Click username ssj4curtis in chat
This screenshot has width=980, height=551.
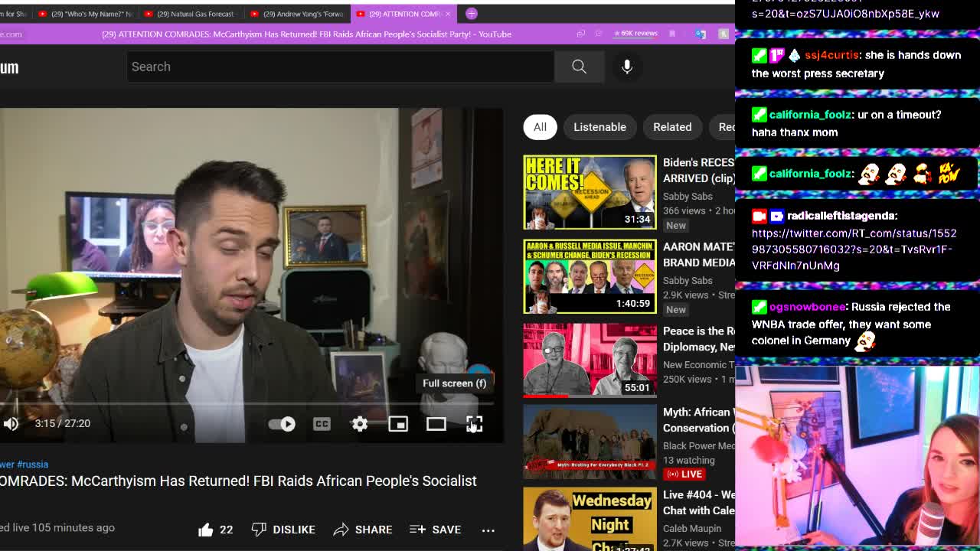(x=831, y=55)
